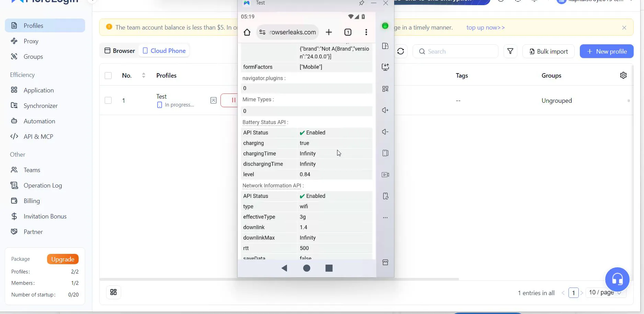
Task: Go to page 1 in pagination
Action: 573,293
